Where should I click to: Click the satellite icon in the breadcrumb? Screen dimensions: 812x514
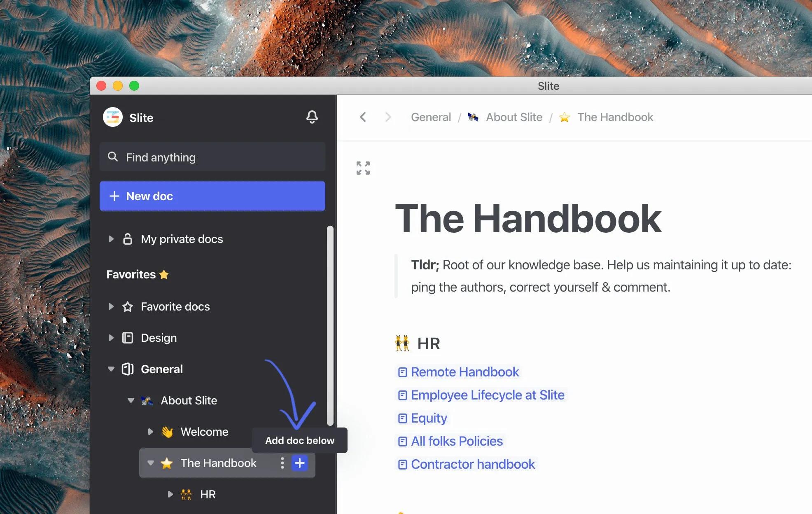pyautogui.click(x=473, y=117)
